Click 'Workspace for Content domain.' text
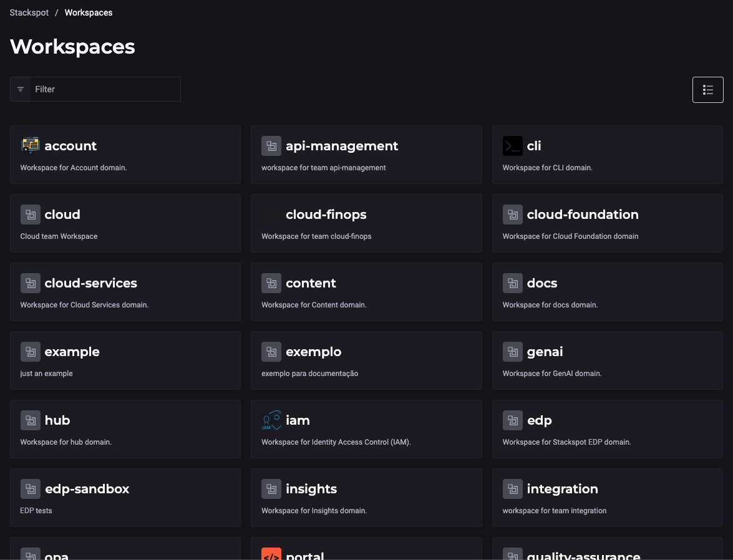The height and width of the screenshot is (560, 733). tap(314, 305)
